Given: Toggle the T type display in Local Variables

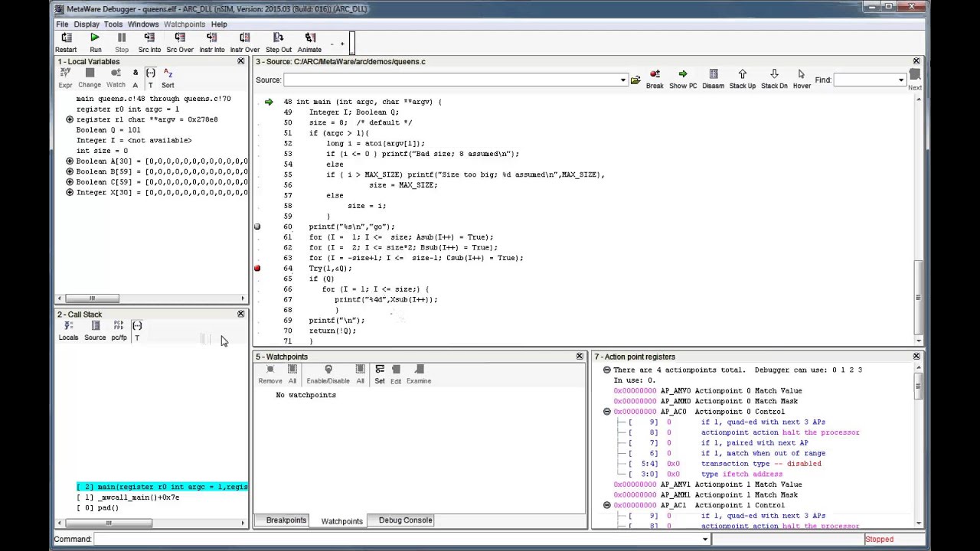Looking at the screenshot, I should (151, 78).
